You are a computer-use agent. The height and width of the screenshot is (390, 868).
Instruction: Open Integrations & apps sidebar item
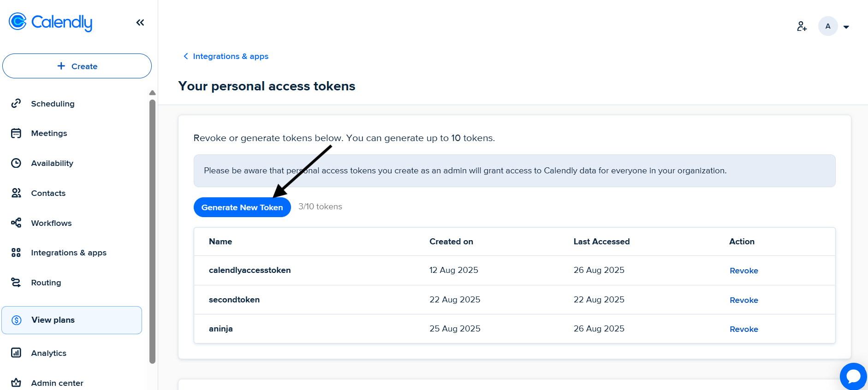68,253
